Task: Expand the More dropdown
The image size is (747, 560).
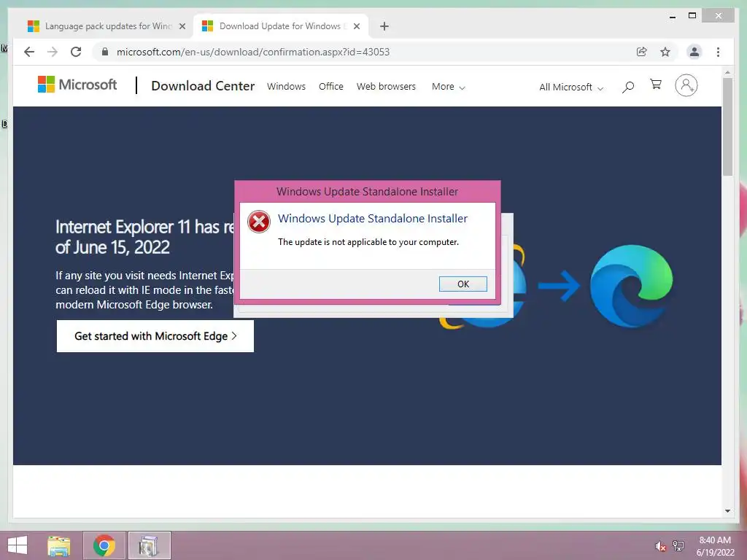Action: (x=449, y=87)
